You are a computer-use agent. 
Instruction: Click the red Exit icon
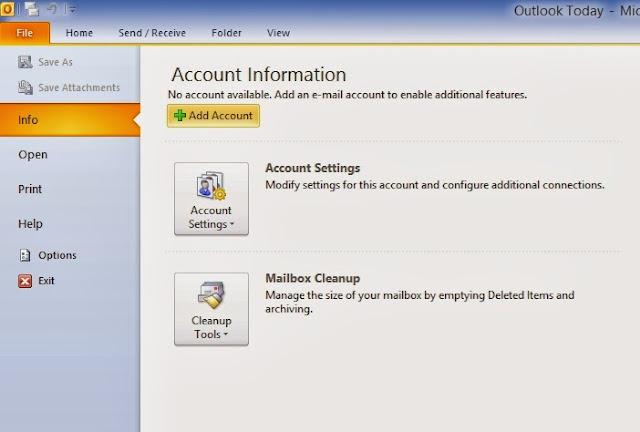tap(25, 281)
